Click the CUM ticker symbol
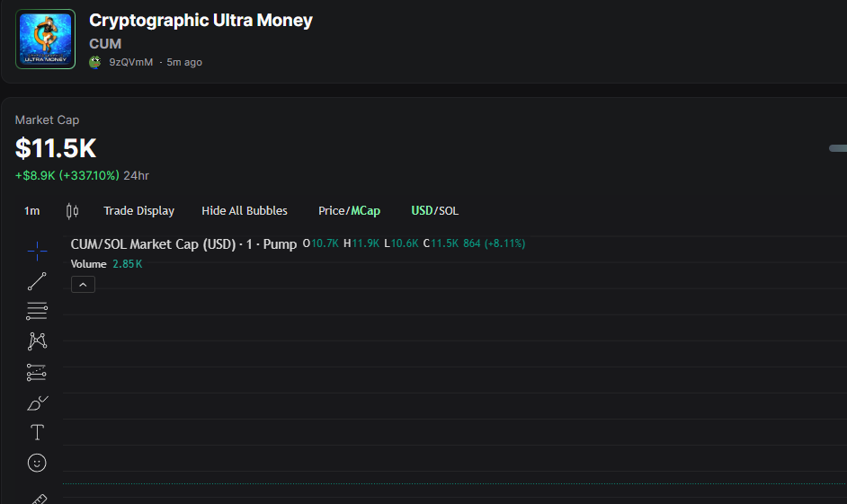 click(105, 44)
